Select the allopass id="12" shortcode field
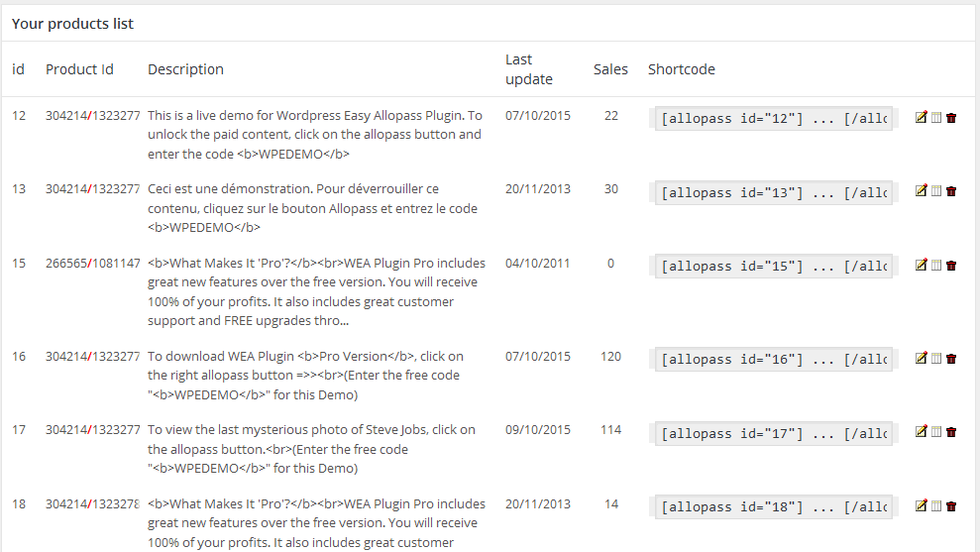 coord(774,118)
